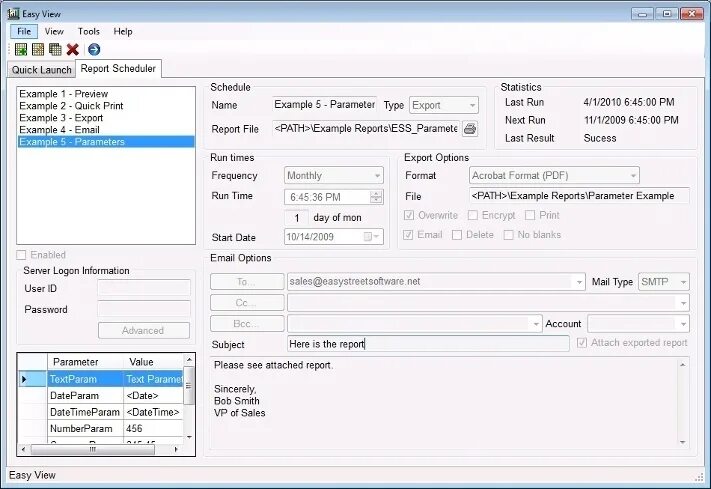Open the File menu

coord(24,31)
